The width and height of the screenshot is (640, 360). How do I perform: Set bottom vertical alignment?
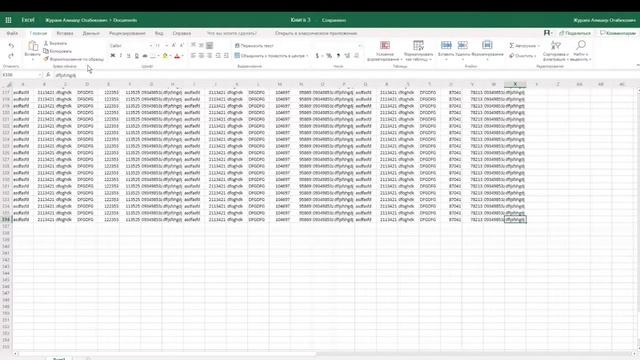[x=209, y=45]
